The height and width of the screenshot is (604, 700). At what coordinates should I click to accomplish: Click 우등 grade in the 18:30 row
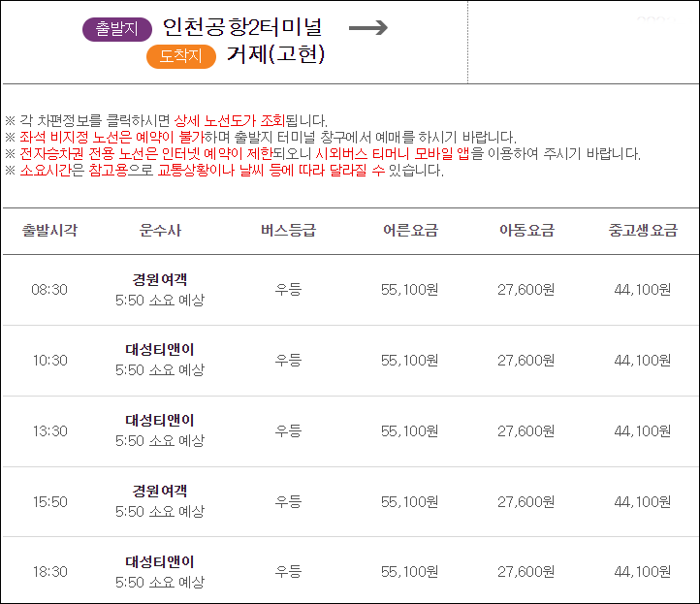click(288, 571)
